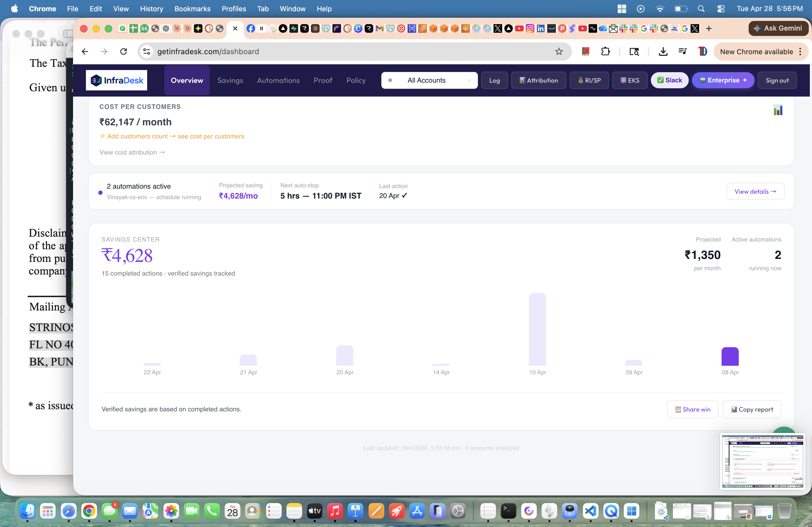The height and width of the screenshot is (527, 812).
Task: Click the 10 Apr savings bar
Action: point(537,329)
